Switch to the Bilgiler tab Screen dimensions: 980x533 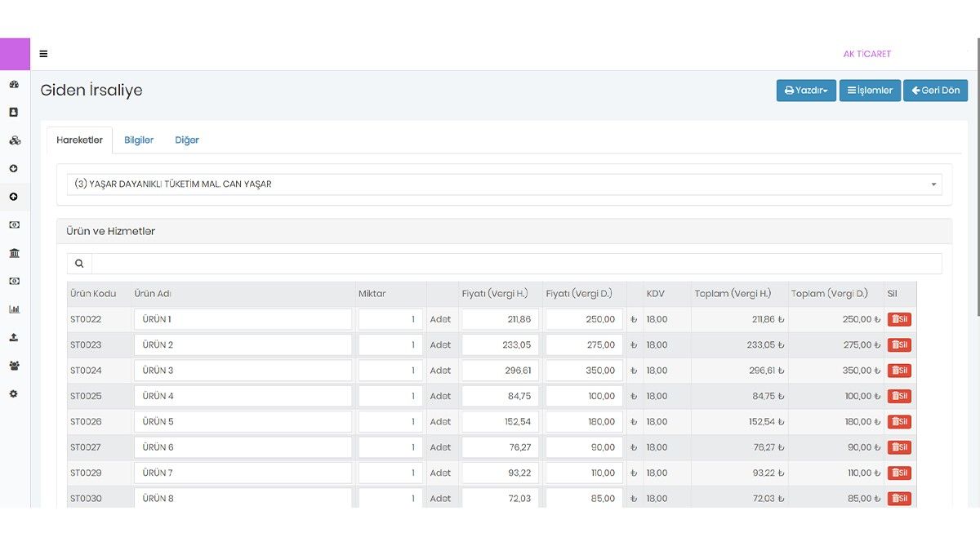tap(139, 140)
